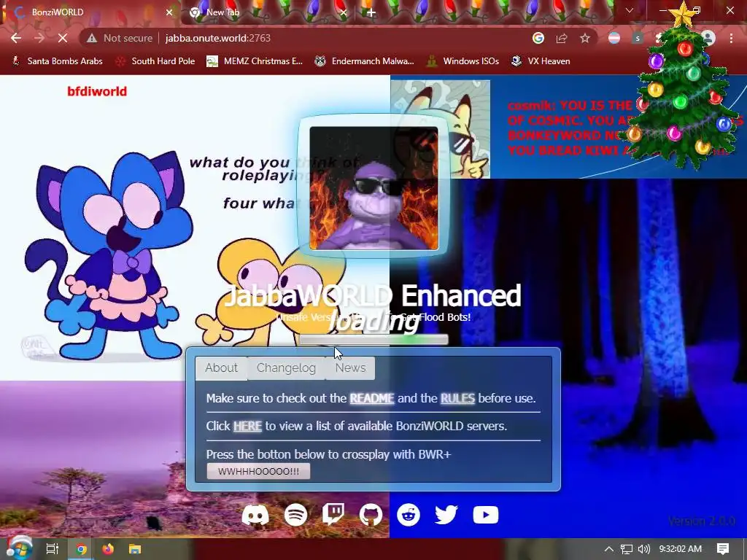Viewport: 747px width, 560px height.
Task: Open Santa Bombs Arabs bookmark
Action: (57, 61)
